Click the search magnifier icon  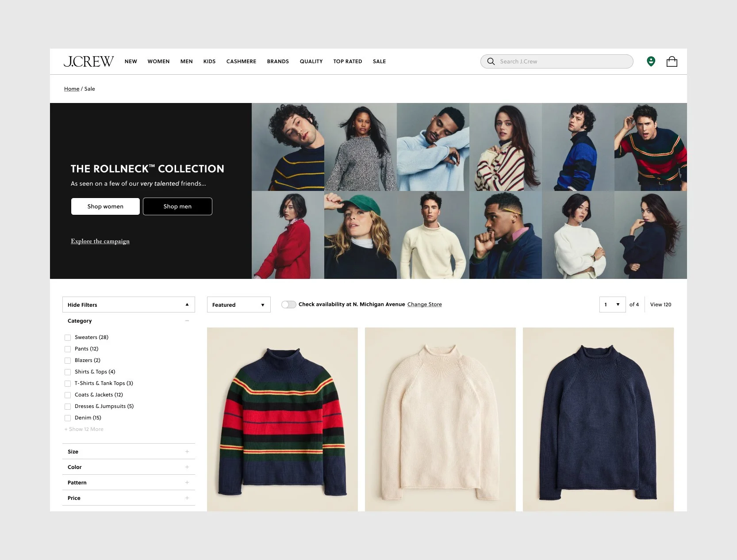[x=491, y=61]
